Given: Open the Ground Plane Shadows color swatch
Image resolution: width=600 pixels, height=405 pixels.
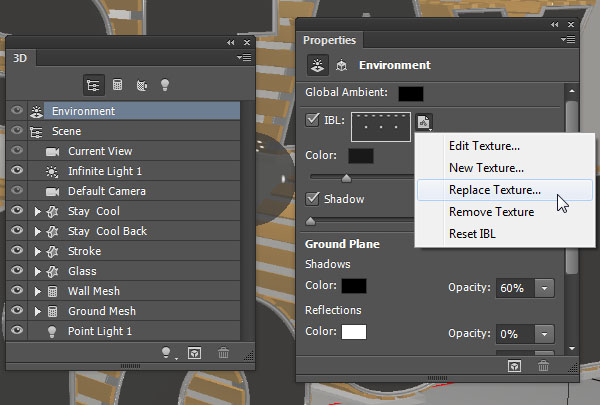Looking at the screenshot, I should pos(354,286).
